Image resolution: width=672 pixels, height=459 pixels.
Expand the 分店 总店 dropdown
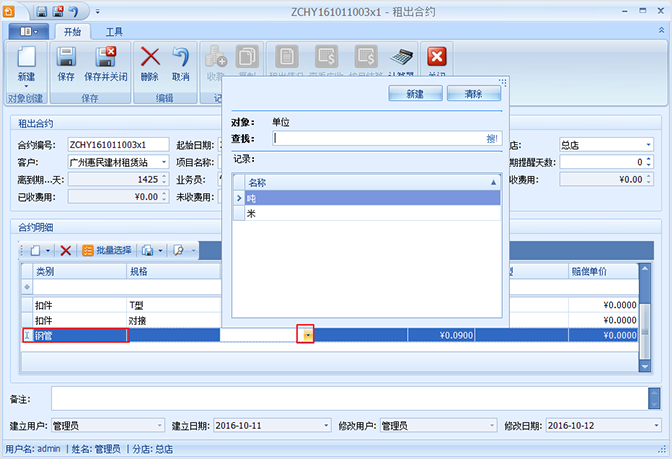(648, 144)
